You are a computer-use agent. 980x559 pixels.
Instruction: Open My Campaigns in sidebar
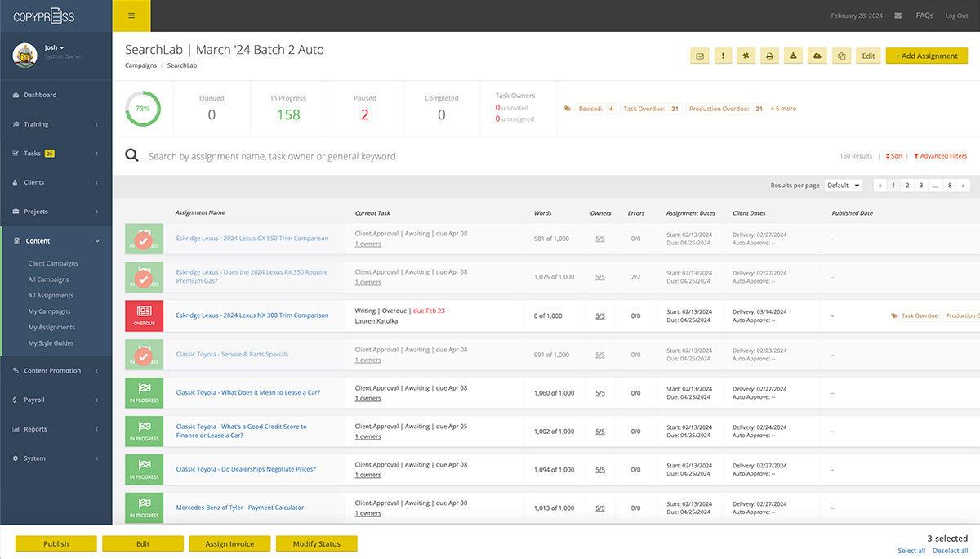pyautogui.click(x=49, y=311)
